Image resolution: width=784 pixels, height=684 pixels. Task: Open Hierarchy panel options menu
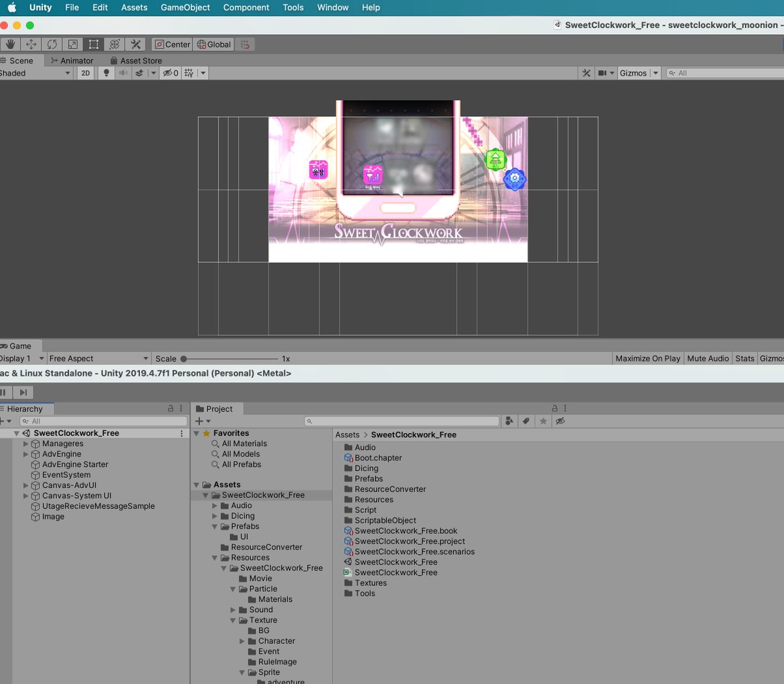pos(181,408)
